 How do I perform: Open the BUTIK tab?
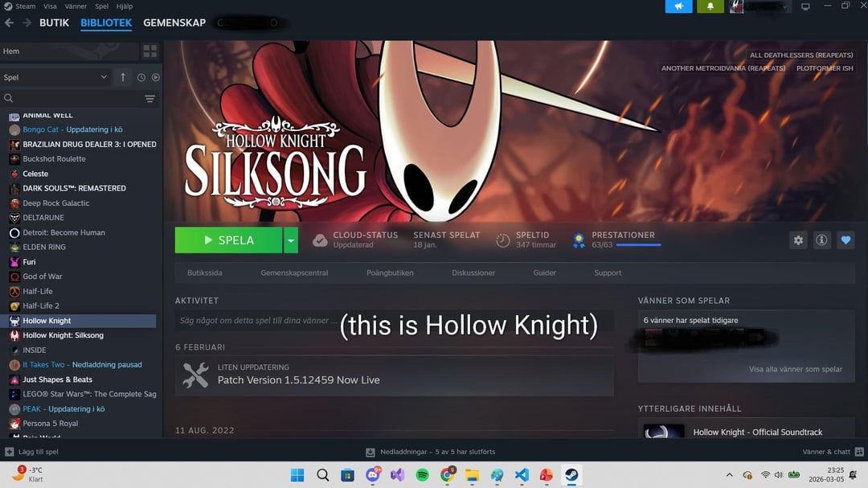click(55, 23)
